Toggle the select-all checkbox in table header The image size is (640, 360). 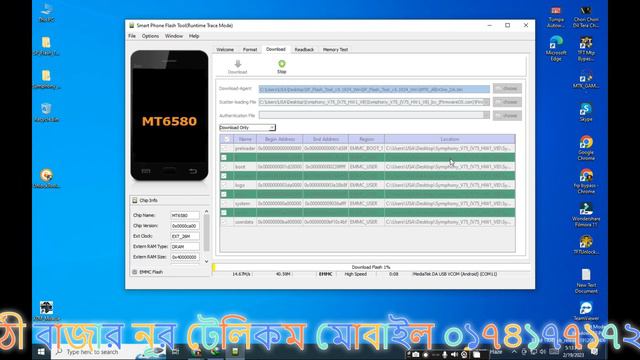tap(227, 139)
